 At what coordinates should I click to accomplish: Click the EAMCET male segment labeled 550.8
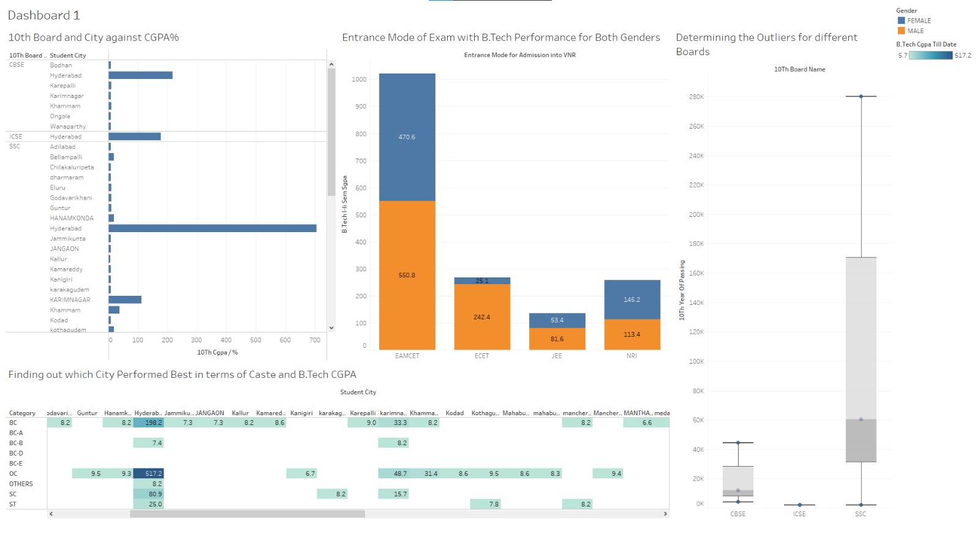click(x=407, y=275)
